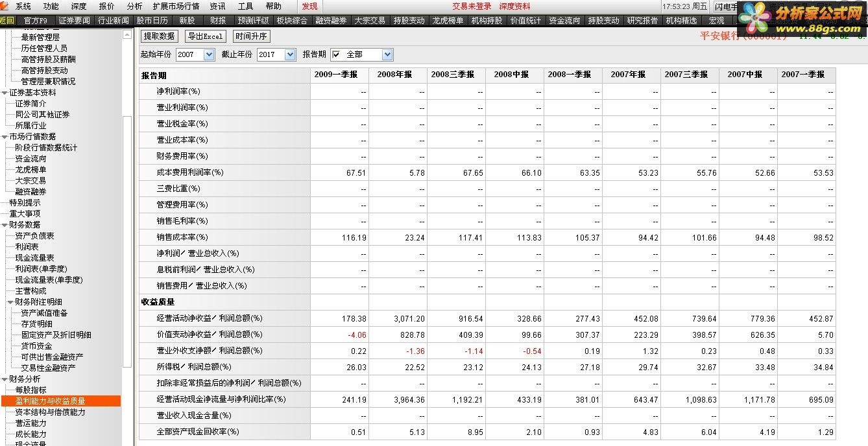868x446 pixels.
Task: Open the 资讯 menu
Action: tap(217, 6)
